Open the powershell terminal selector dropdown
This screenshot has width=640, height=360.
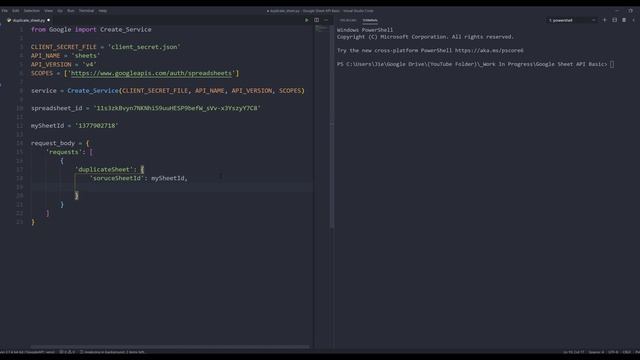point(571,20)
